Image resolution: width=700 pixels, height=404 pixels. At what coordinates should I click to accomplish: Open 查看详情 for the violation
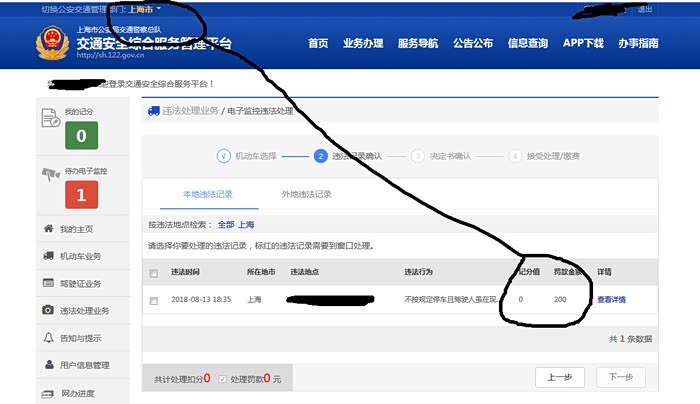(x=612, y=300)
